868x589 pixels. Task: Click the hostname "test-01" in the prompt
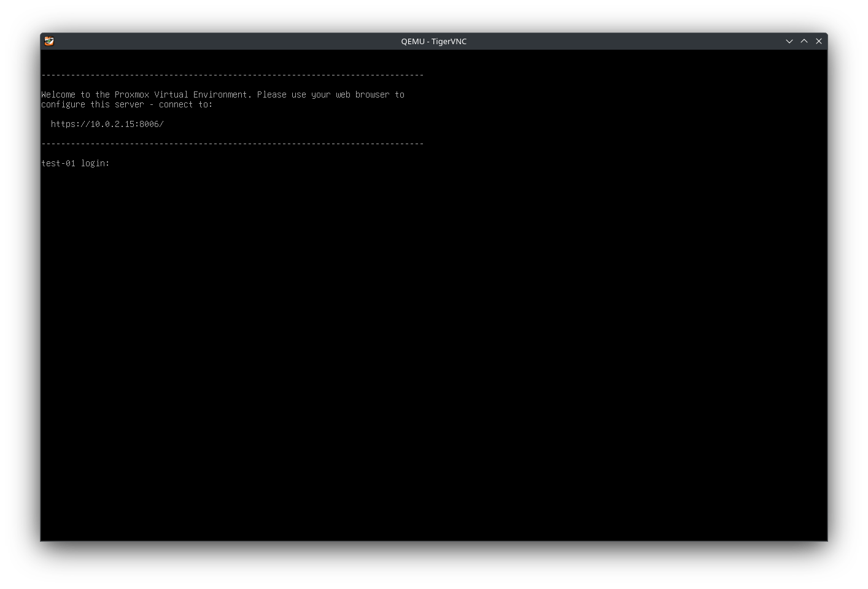click(x=58, y=163)
